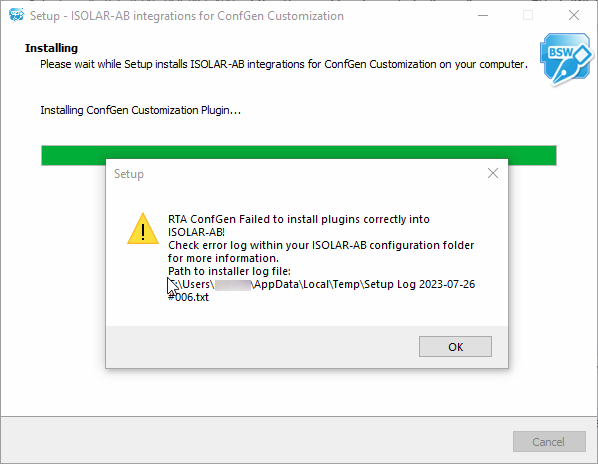The height and width of the screenshot is (464, 598).
Task: Click the inner dialog 'Setup' title
Action: tap(129, 174)
